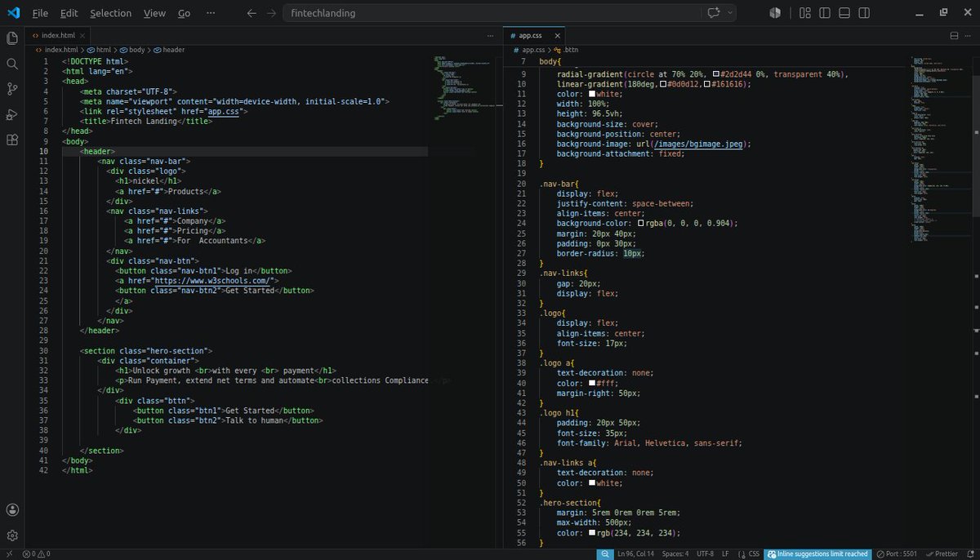Go back with the left arrow

(x=251, y=13)
